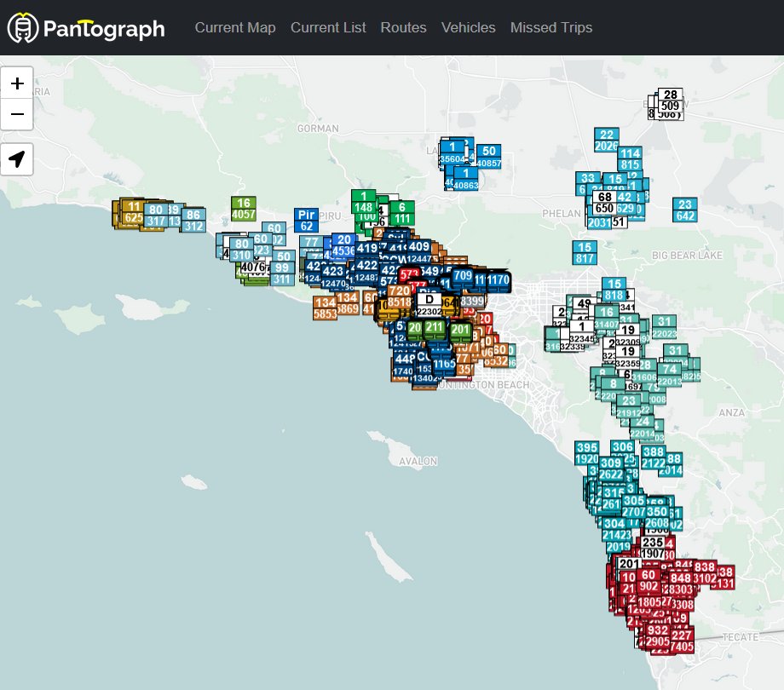Select navy vehicle marker 423 12470

(333, 277)
